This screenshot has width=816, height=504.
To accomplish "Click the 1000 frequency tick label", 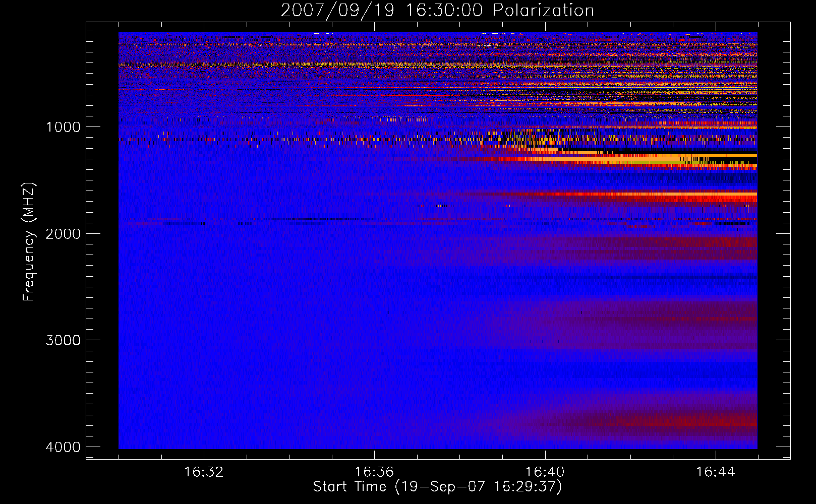I will tap(63, 127).
